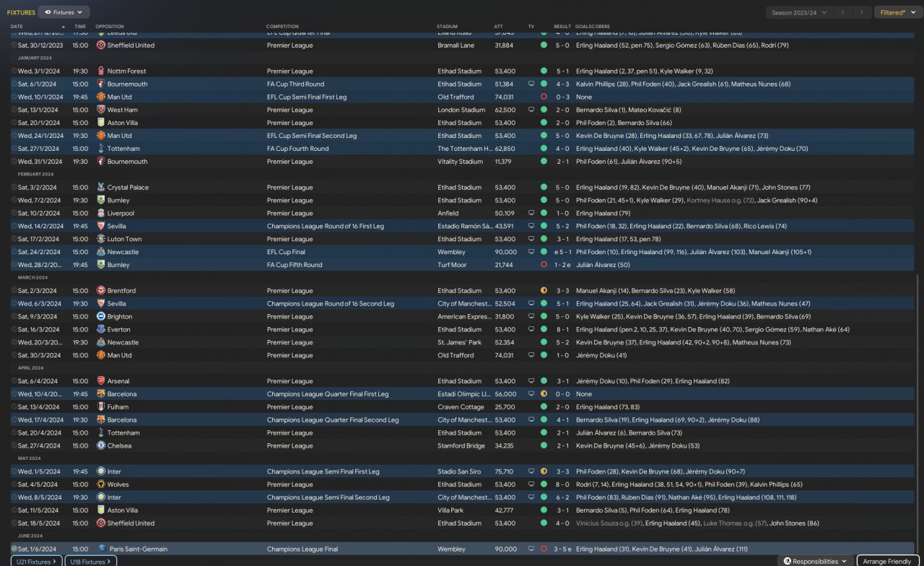Click the 'Turf Moor' stadium cell
The height and width of the screenshot is (566, 924).
[453, 265]
